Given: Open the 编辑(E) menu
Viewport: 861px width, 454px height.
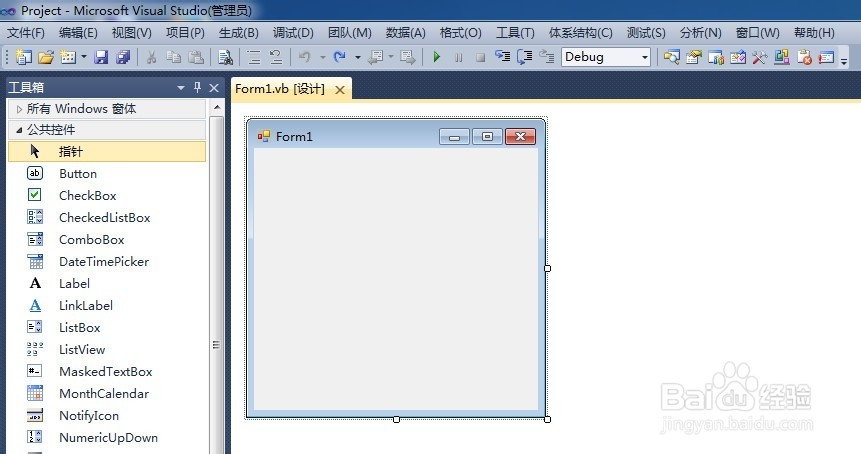Looking at the screenshot, I should tap(78, 33).
